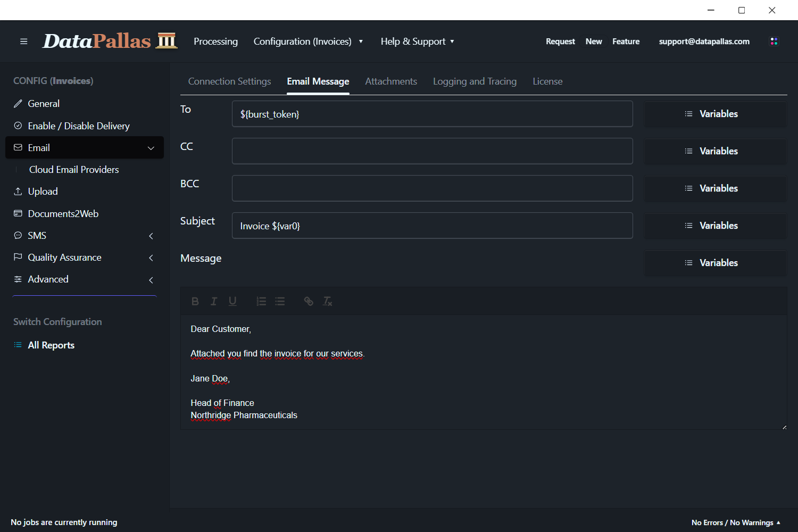
Task: Open Variables for the CC field
Action: pyautogui.click(x=715, y=151)
